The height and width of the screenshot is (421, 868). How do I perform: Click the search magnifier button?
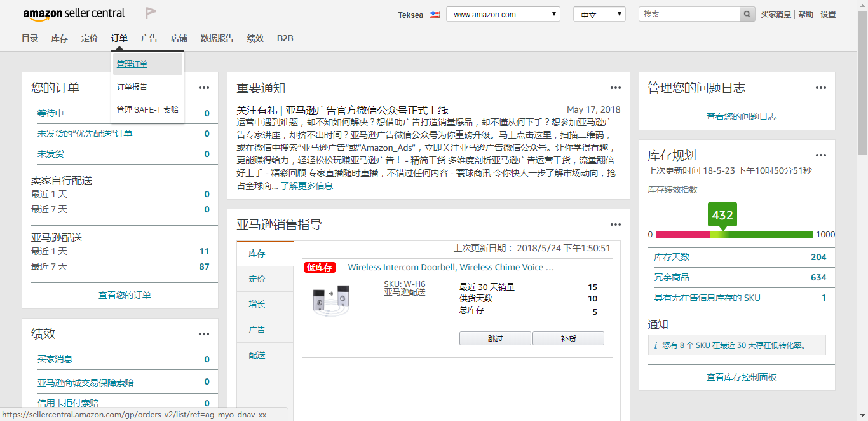(x=748, y=14)
